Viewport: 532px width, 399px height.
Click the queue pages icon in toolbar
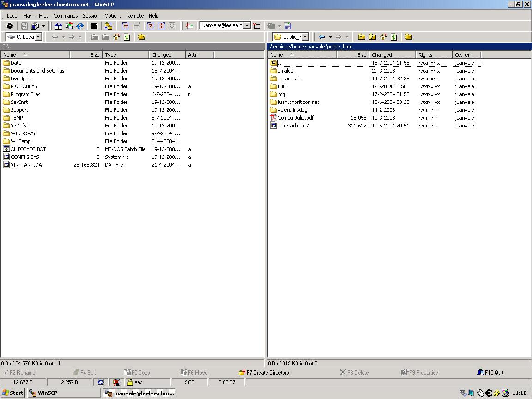tap(35, 26)
